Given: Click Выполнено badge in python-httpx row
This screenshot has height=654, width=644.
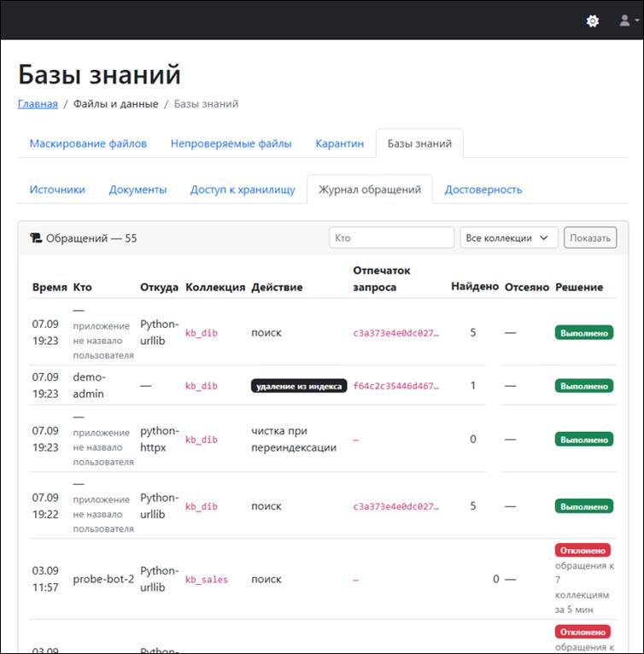Looking at the screenshot, I should point(584,439).
